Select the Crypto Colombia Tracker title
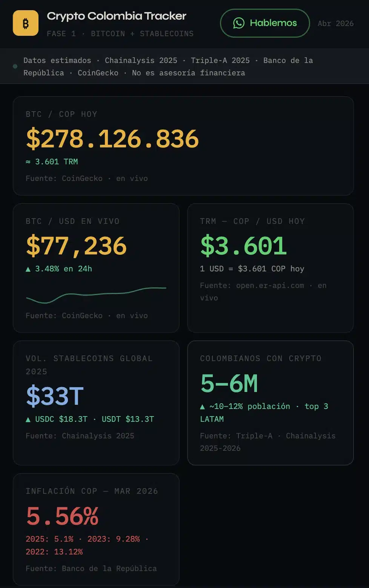The image size is (369, 588). pyautogui.click(x=116, y=16)
